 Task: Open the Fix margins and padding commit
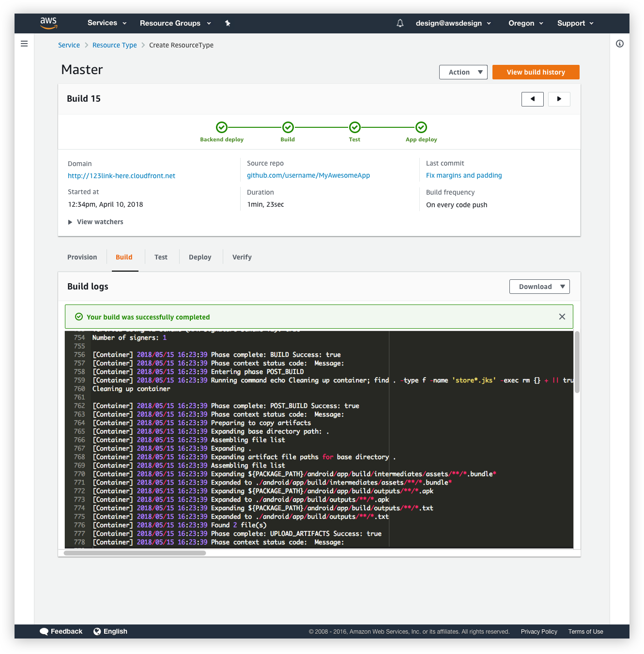(x=464, y=175)
